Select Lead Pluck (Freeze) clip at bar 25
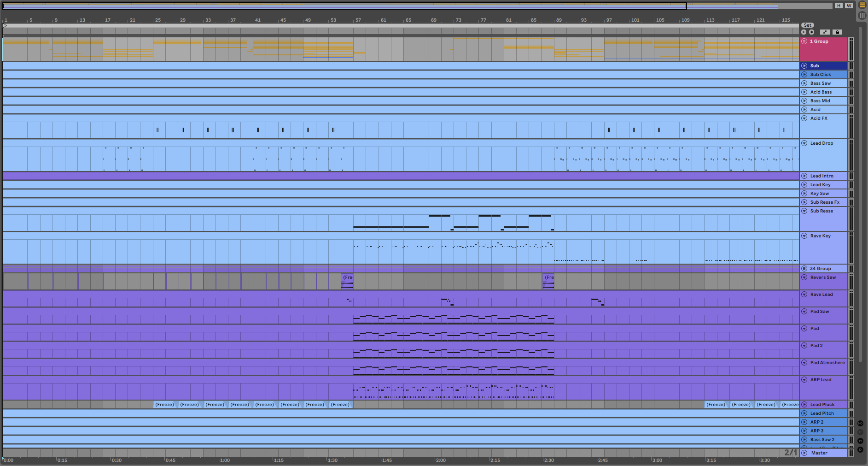The width and height of the screenshot is (868, 466). pos(166,405)
